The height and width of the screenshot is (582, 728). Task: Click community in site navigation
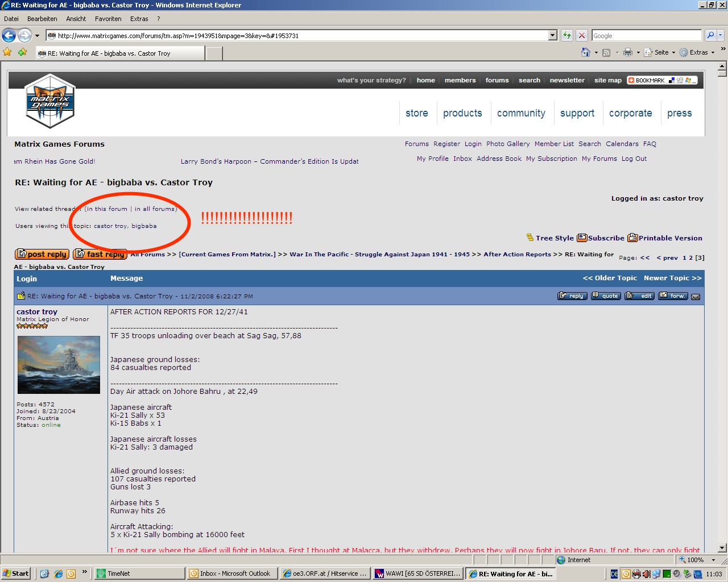(521, 113)
